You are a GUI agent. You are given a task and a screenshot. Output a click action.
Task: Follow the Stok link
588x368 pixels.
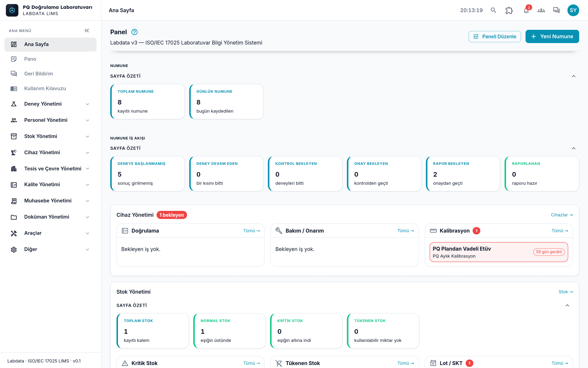coord(565,292)
